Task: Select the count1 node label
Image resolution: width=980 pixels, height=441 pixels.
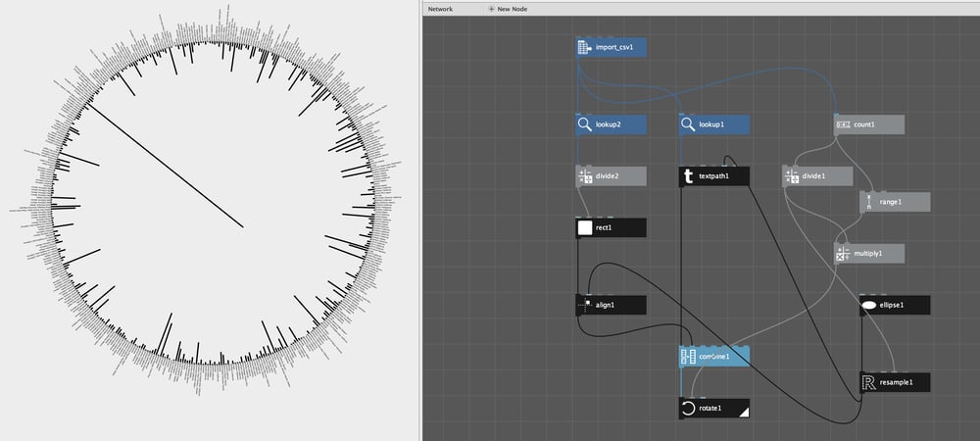Action: click(x=864, y=124)
